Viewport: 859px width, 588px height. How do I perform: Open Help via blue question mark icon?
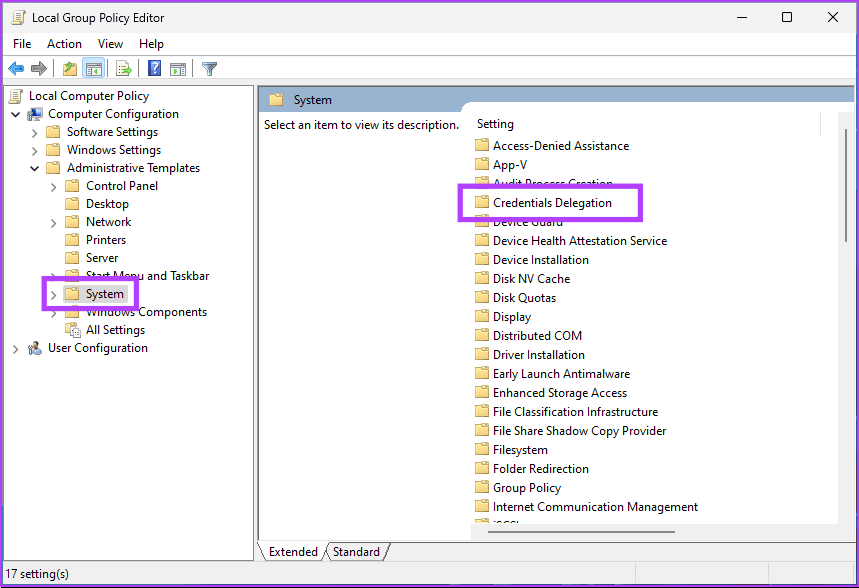click(x=155, y=69)
